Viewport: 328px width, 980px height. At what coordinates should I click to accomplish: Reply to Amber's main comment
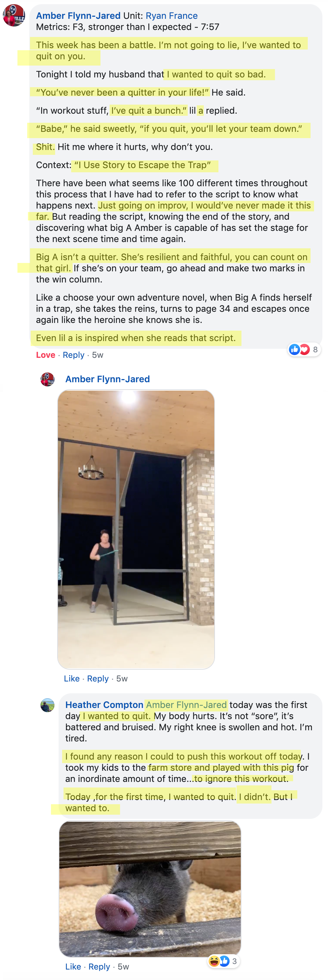coord(73,355)
